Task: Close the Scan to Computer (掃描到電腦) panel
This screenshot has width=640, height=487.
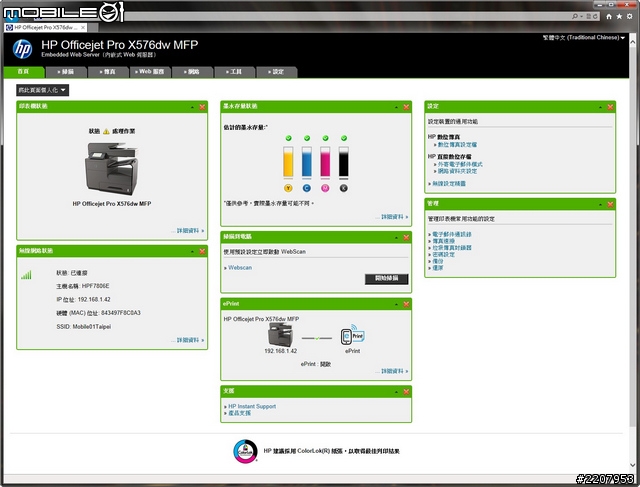Action: coord(406,238)
